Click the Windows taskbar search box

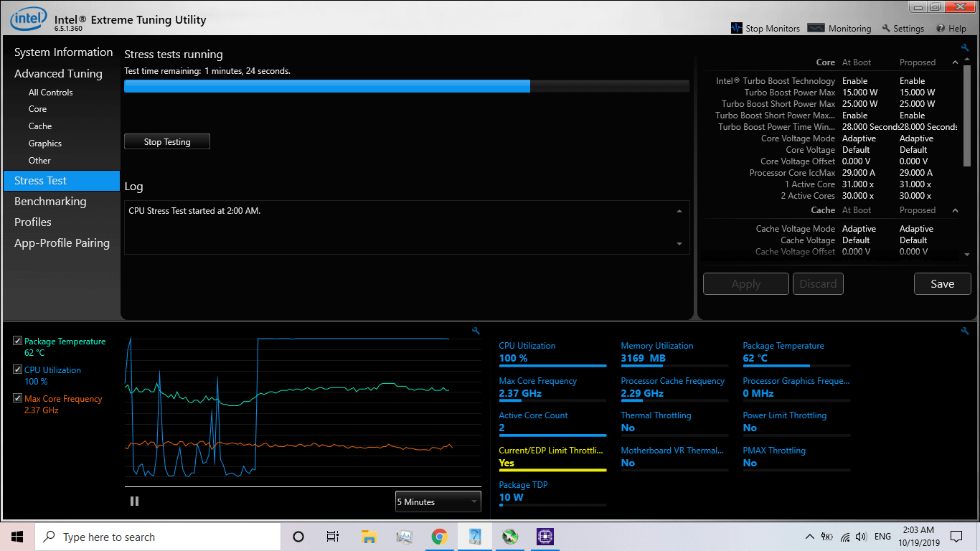tap(158, 537)
